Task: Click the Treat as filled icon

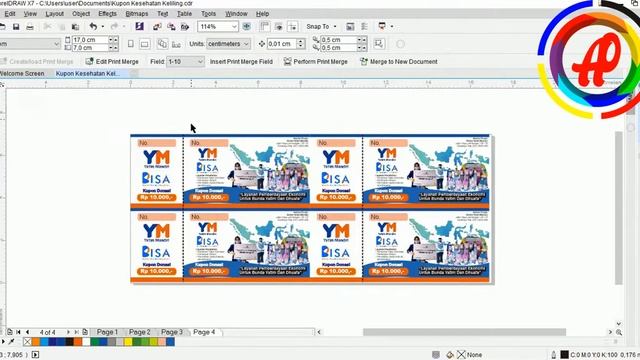Action: (378, 44)
